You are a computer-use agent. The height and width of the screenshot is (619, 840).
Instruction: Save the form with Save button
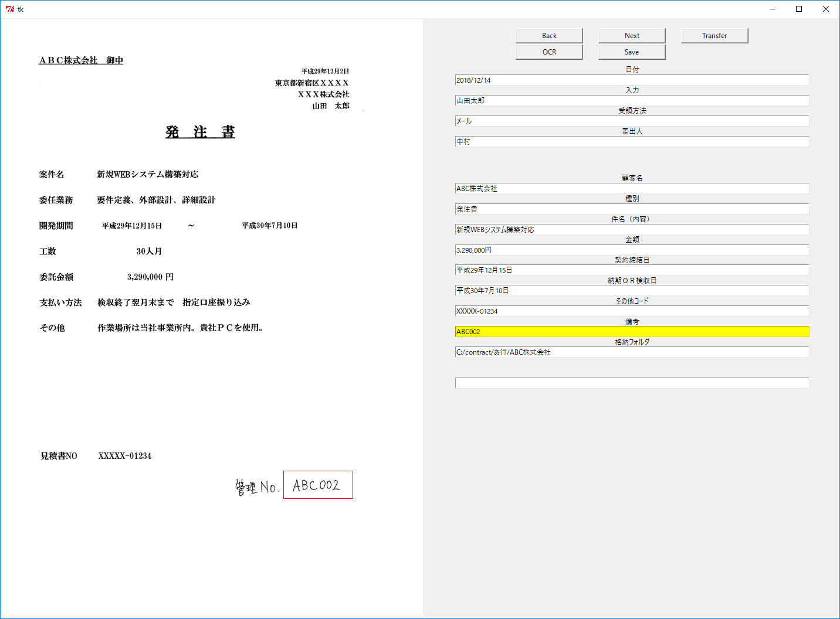click(x=631, y=52)
